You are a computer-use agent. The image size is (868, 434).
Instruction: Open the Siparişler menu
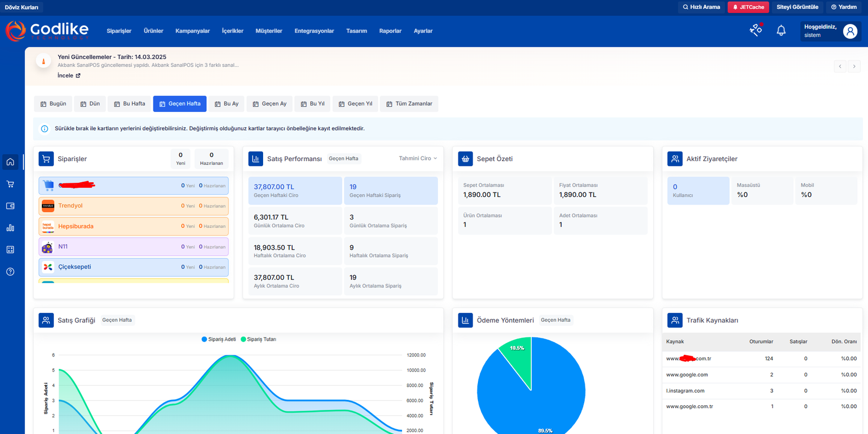pyautogui.click(x=119, y=31)
